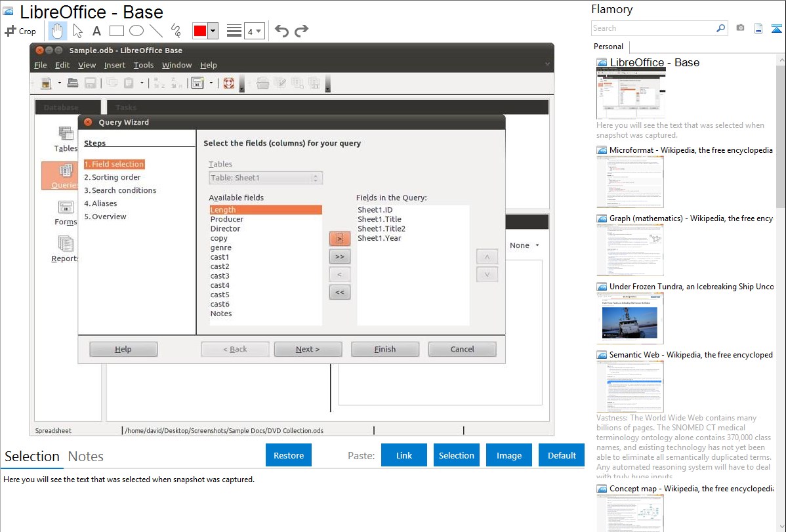
Task: Click Next > in the Query Wizard
Action: point(308,349)
